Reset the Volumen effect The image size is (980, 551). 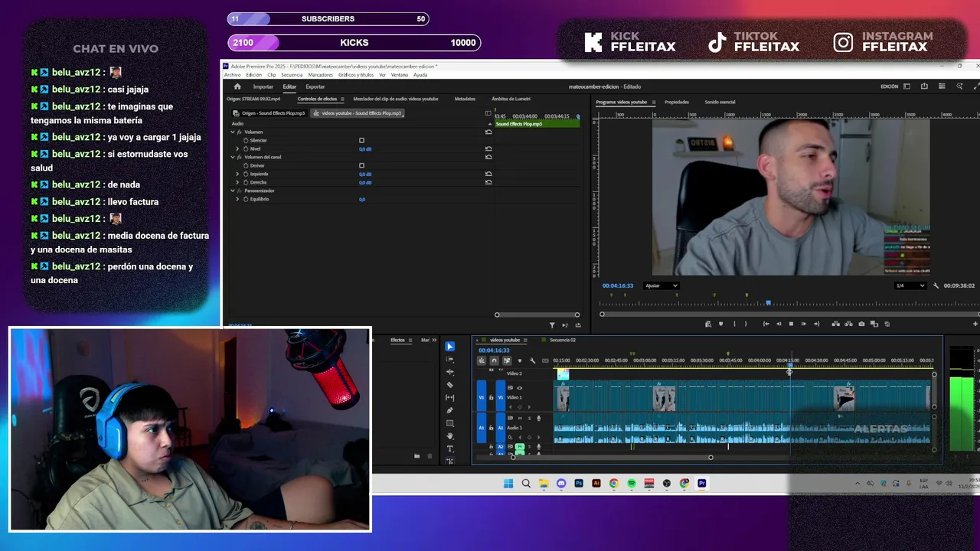488,132
